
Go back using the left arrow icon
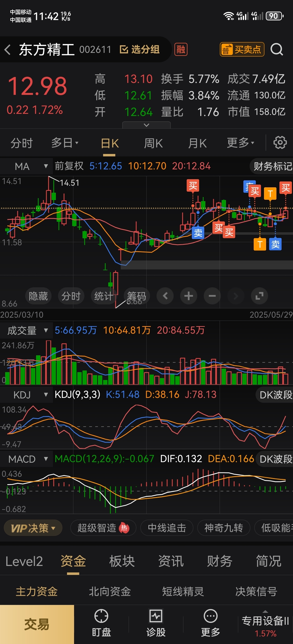[8, 50]
